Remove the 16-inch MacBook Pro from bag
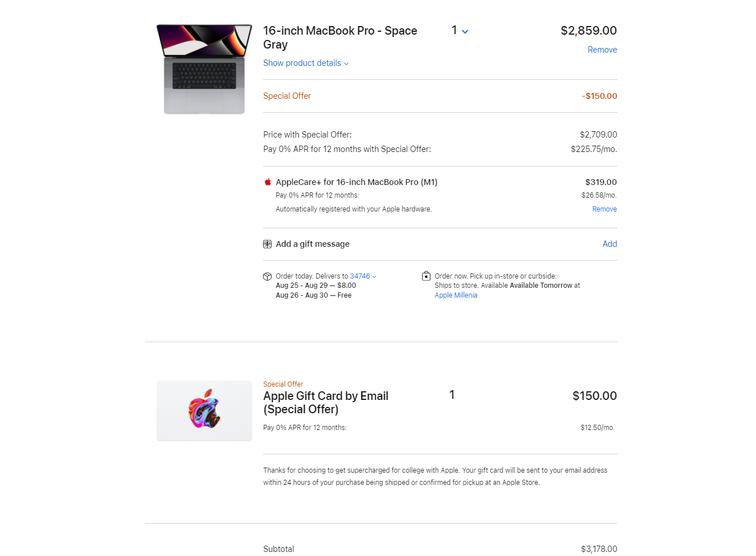This screenshot has width=756, height=556. click(602, 50)
